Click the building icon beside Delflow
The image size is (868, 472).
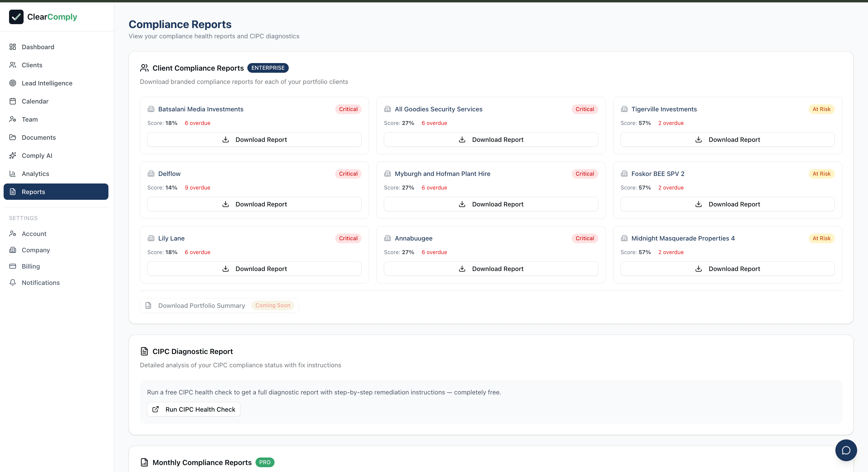151,174
